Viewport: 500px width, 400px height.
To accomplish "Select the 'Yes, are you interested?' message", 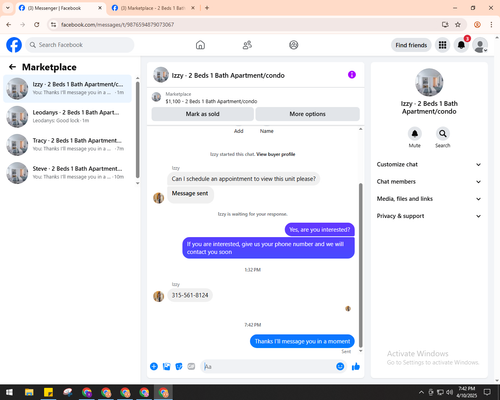I will [x=320, y=230].
